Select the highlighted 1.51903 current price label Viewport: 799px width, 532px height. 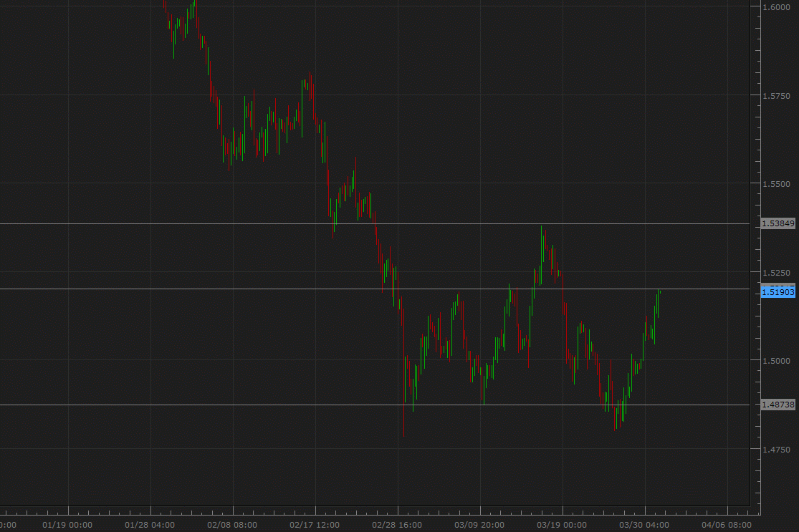tap(779, 290)
